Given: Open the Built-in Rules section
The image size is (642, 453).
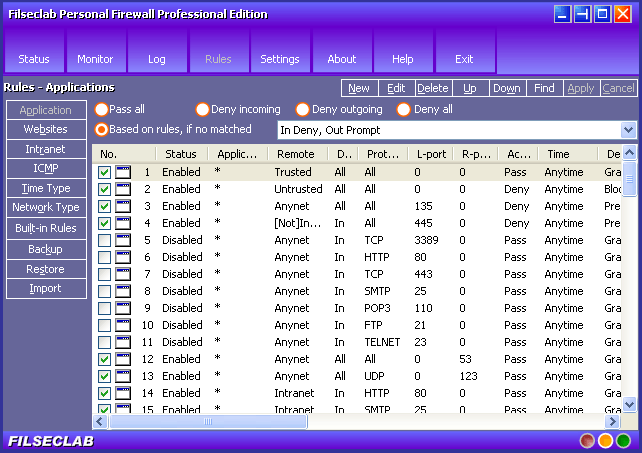Looking at the screenshot, I should 45,229.
